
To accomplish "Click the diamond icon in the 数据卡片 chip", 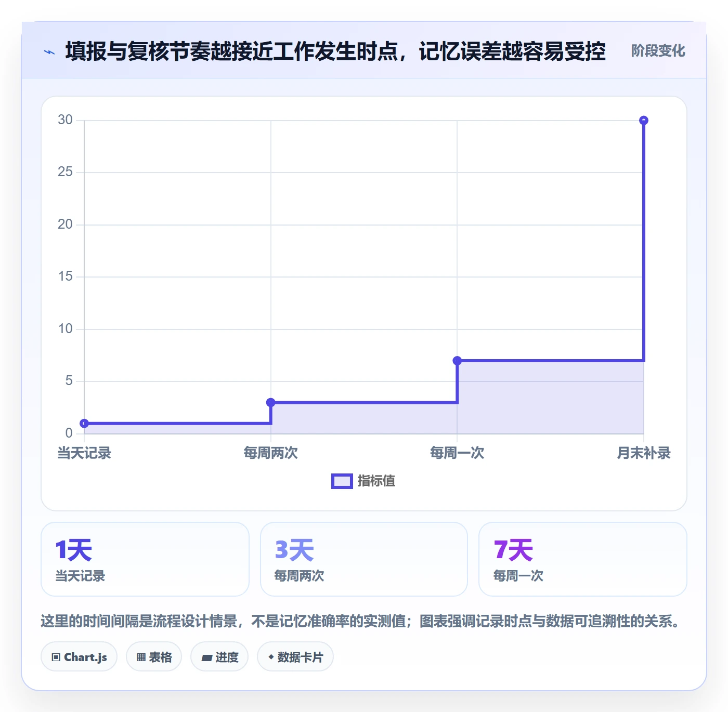I will coord(271,657).
